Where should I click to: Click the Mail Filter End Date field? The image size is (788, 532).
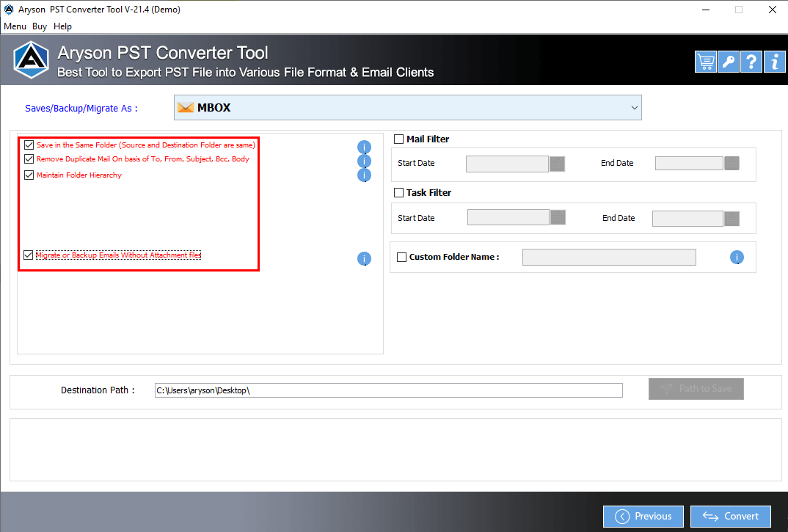pyautogui.click(x=689, y=164)
